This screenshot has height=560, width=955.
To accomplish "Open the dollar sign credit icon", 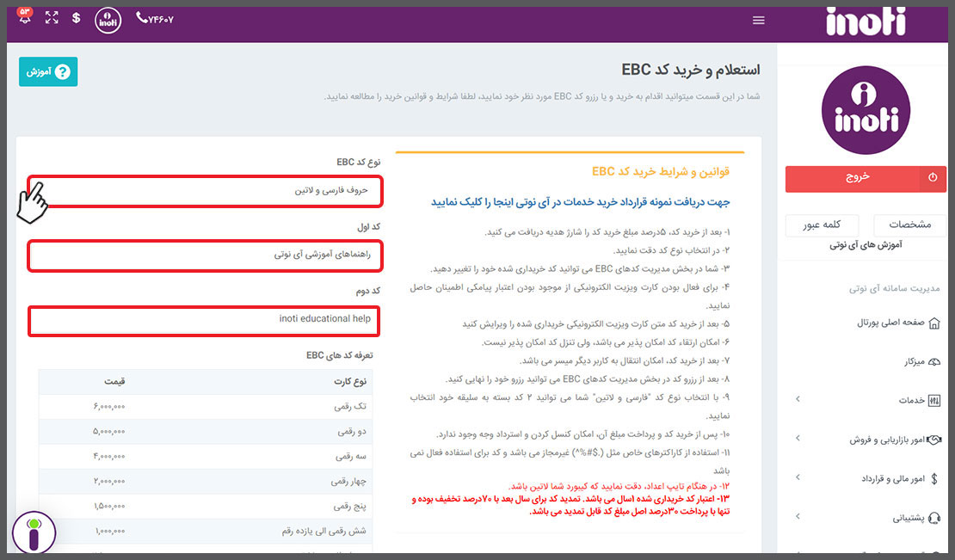I will (76, 18).
